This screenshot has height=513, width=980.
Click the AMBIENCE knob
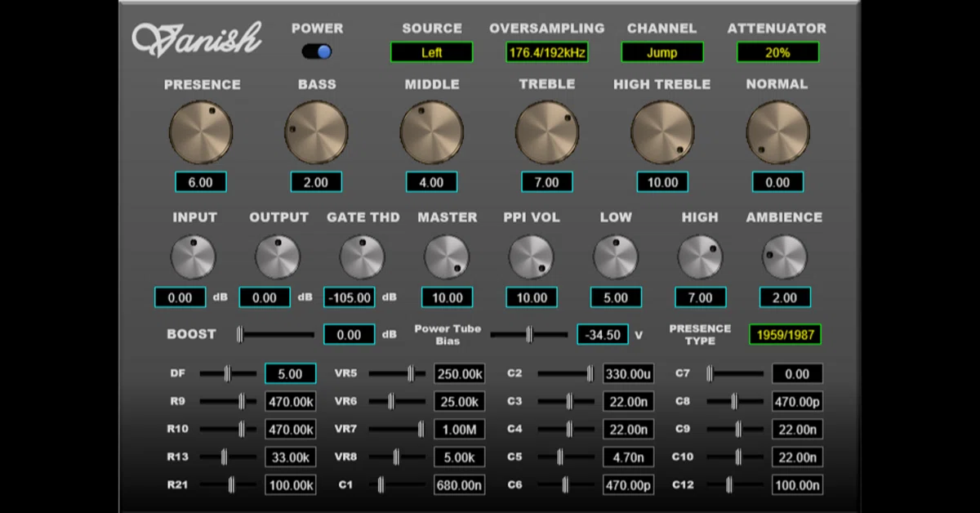coord(784,257)
